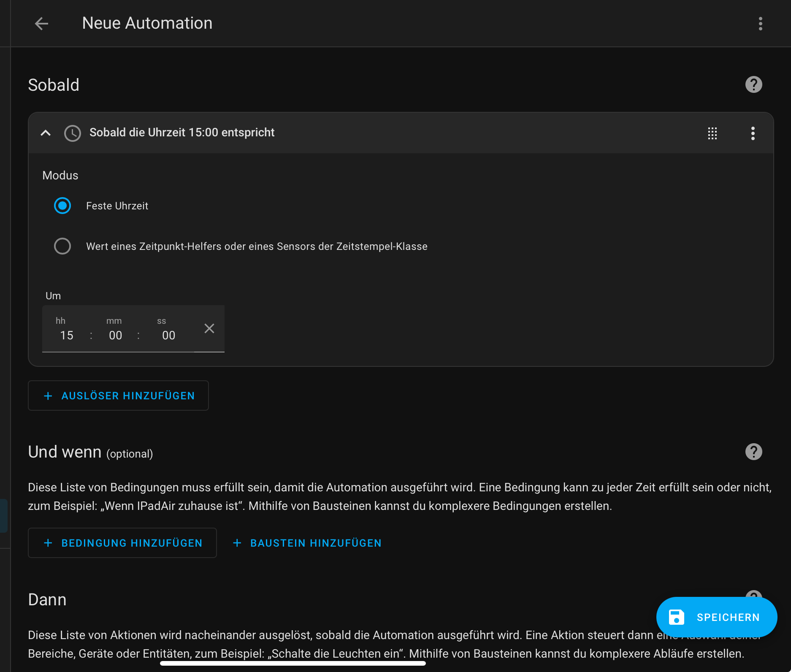
Task: Click the hours field showing 15
Action: (x=67, y=335)
